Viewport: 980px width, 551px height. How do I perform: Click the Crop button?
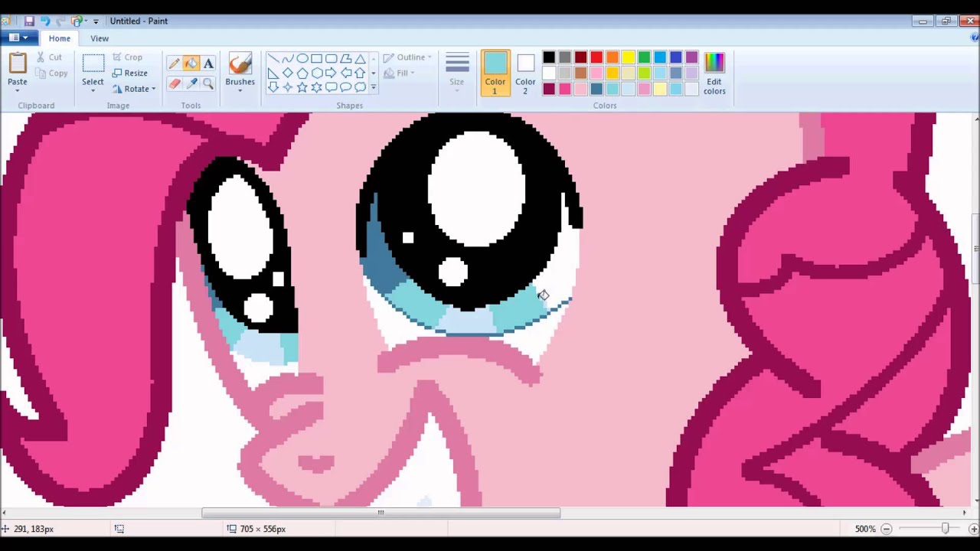(x=127, y=57)
